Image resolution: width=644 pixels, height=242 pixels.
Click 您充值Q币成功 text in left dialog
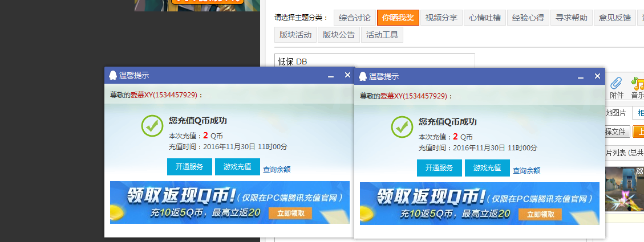(x=197, y=121)
